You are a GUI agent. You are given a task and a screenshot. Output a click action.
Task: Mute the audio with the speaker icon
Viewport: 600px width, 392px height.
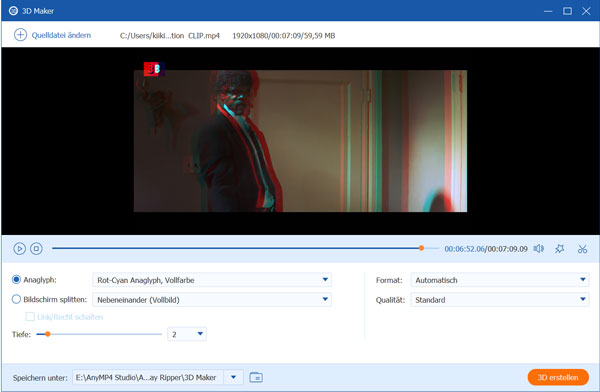click(538, 249)
